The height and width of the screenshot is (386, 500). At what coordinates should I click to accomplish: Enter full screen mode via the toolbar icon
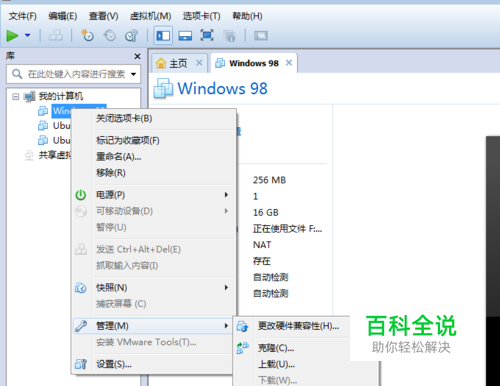[x=207, y=35]
